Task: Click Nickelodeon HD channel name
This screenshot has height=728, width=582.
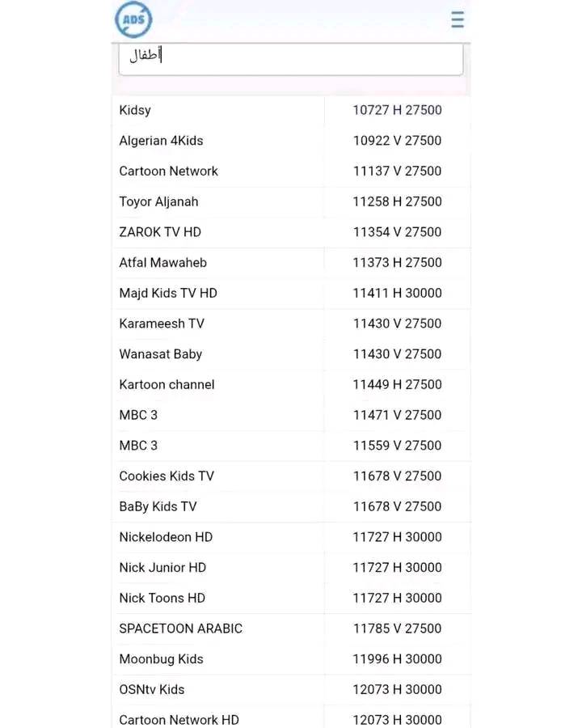Action: point(166,537)
